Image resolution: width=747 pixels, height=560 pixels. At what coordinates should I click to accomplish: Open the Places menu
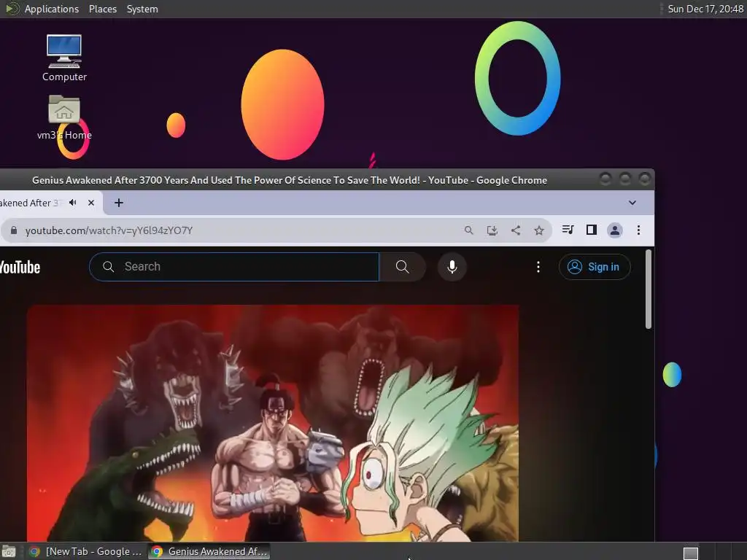pos(103,9)
